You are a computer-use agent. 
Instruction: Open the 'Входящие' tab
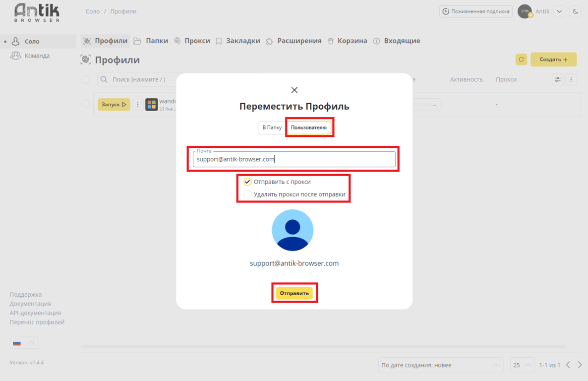(x=397, y=41)
